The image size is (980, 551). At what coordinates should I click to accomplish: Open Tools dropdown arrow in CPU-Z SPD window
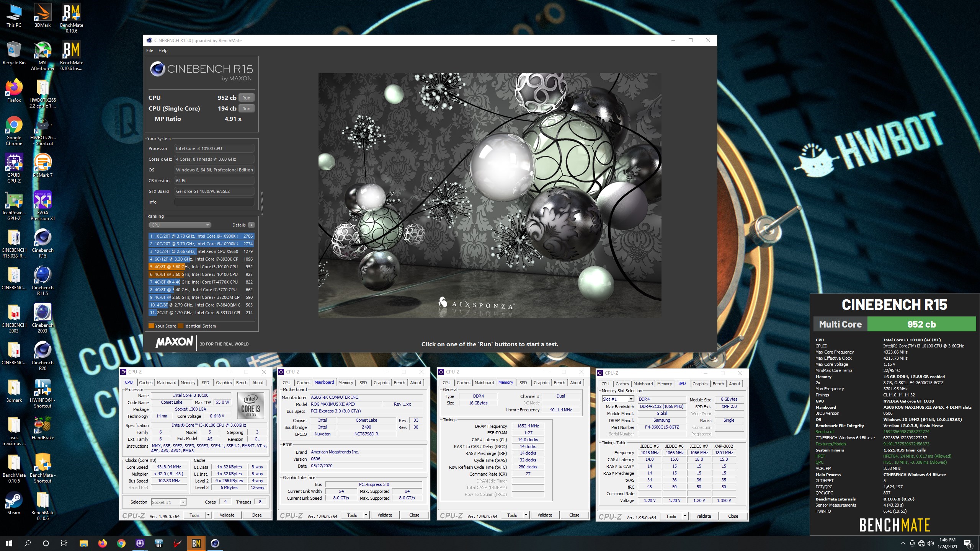click(x=685, y=516)
